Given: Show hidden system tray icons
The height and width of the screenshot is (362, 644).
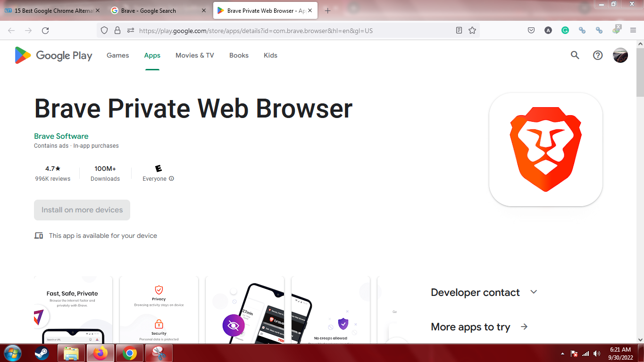Looking at the screenshot, I should point(562,354).
